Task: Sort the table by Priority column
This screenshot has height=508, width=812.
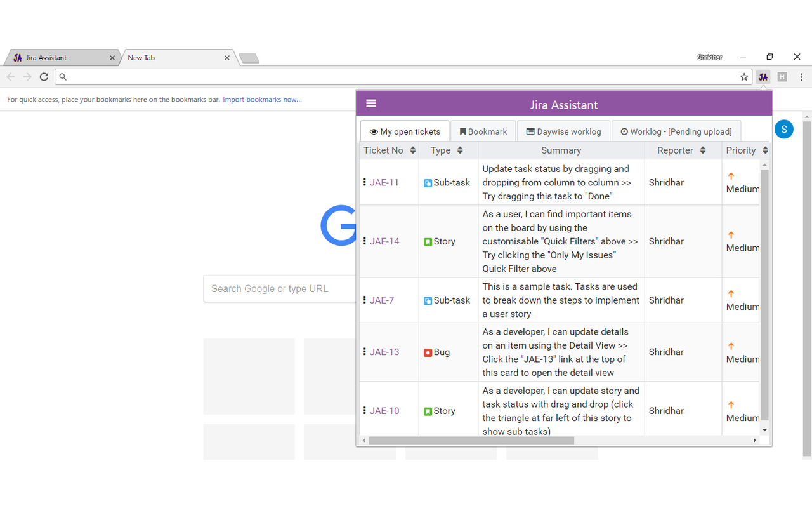Action: 765,150
